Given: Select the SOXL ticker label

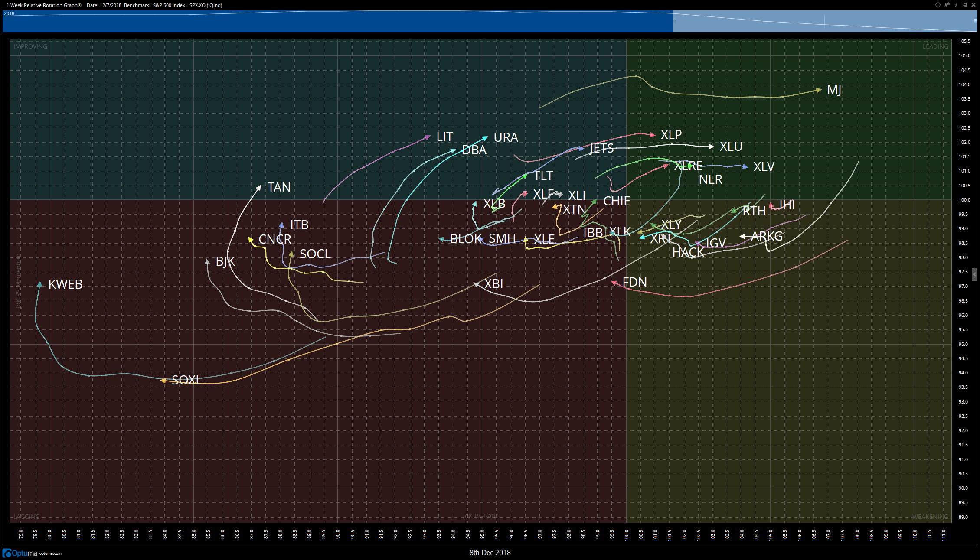Looking at the screenshot, I should (187, 380).
